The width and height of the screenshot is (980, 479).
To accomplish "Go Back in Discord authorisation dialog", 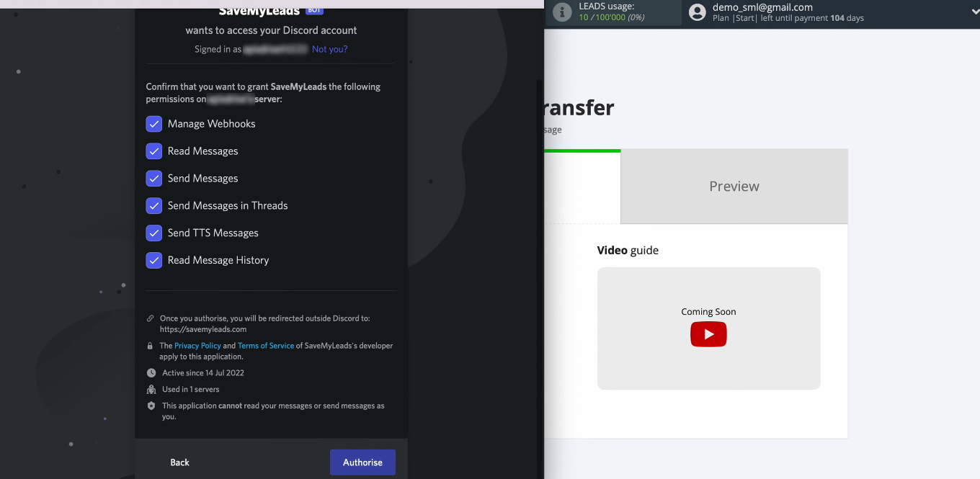I will [x=180, y=462].
